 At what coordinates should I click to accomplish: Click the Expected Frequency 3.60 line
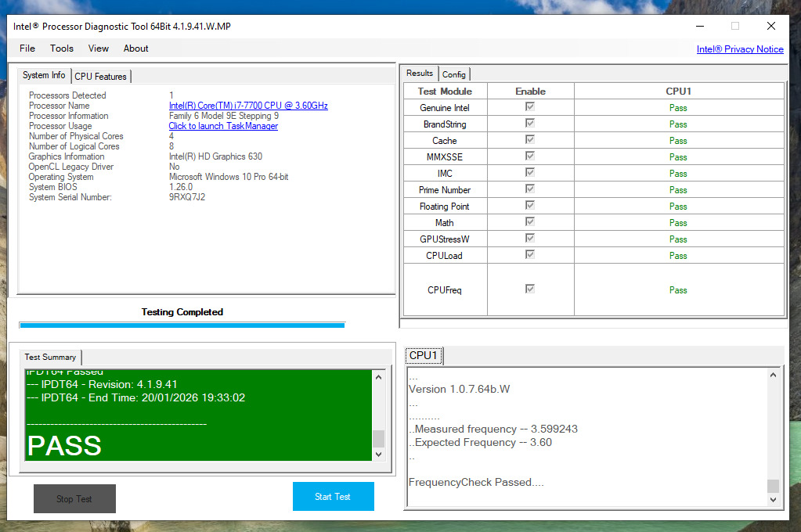click(x=481, y=442)
